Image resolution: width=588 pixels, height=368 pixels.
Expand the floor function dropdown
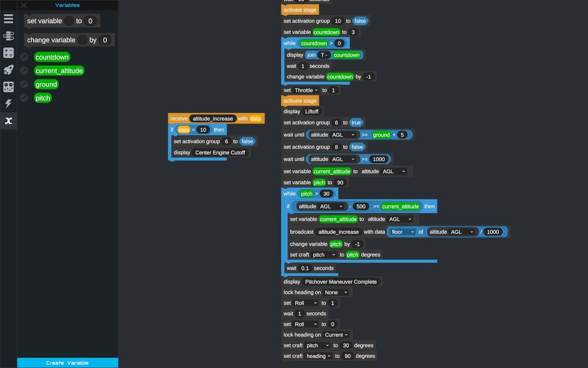click(x=402, y=231)
